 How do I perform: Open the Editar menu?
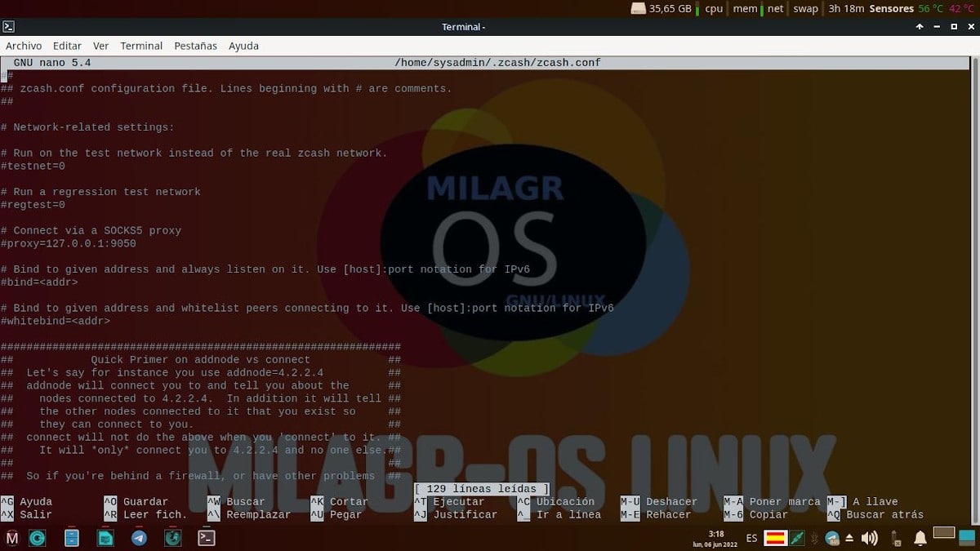tap(67, 46)
